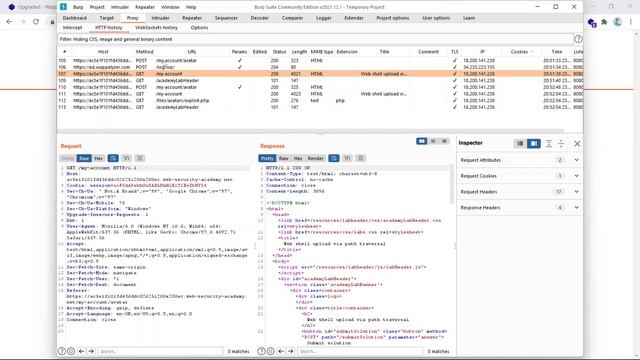Expand all Inspector sections icon
Screen dimensions: 640x360
click(549, 143)
